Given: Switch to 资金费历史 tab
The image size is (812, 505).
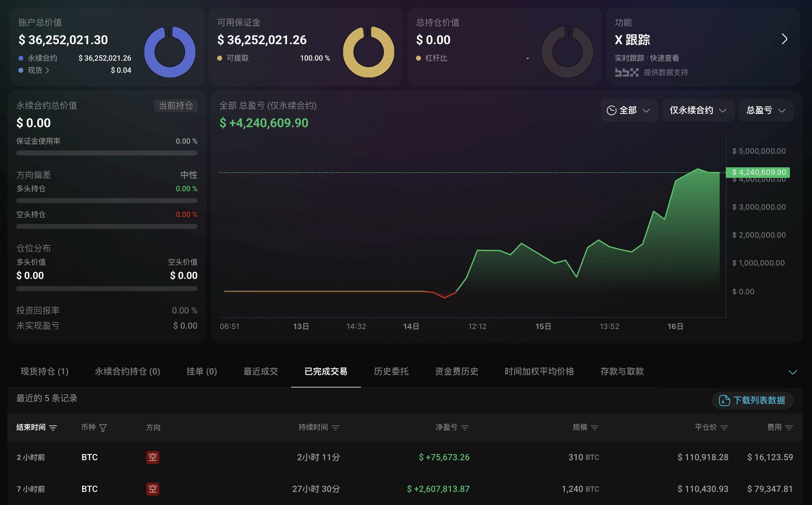Looking at the screenshot, I should click(456, 371).
